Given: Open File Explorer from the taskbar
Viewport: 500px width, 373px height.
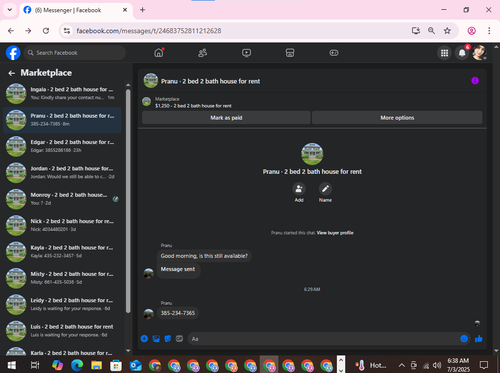Looking at the screenshot, I should pos(96,365).
